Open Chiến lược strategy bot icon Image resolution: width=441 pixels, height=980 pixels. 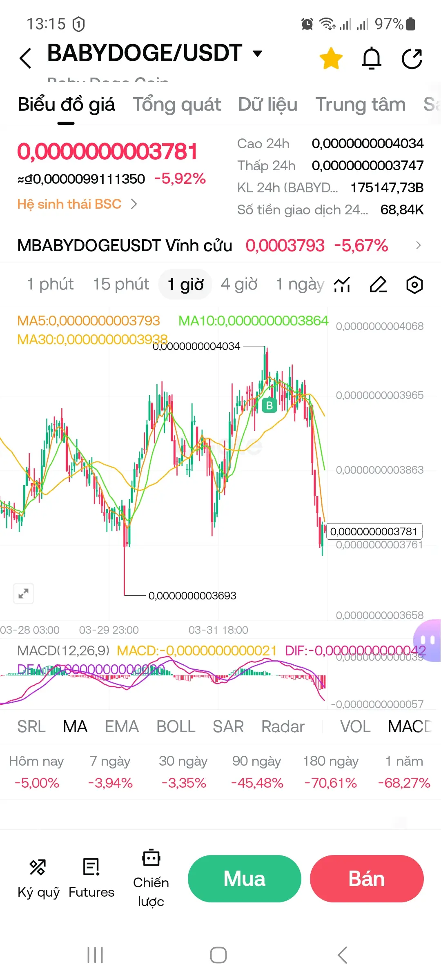(x=151, y=879)
